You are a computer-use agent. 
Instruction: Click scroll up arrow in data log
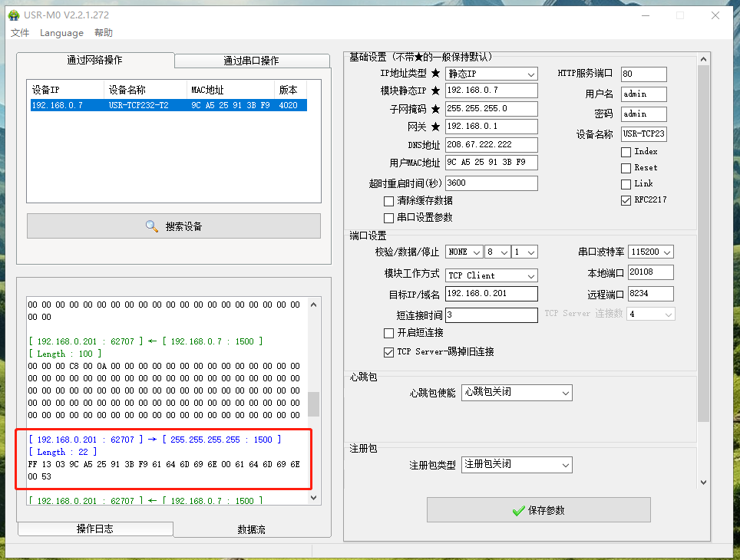point(314,305)
